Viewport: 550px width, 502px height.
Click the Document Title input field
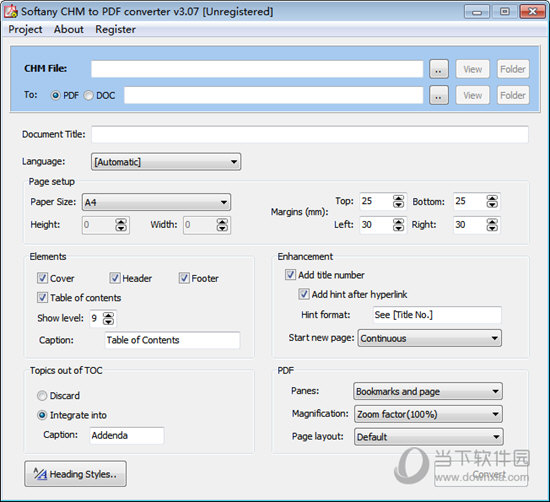coord(310,134)
